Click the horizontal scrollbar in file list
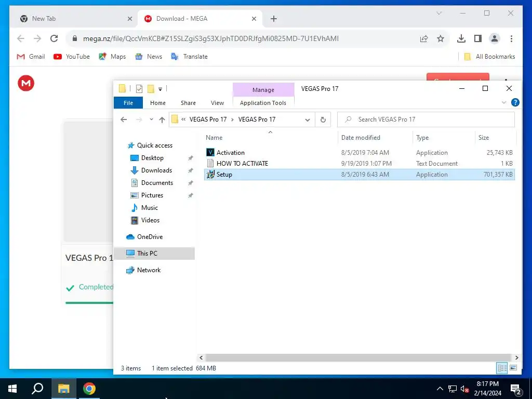The height and width of the screenshot is (399, 532). pyautogui.click(x=358, y=357)
